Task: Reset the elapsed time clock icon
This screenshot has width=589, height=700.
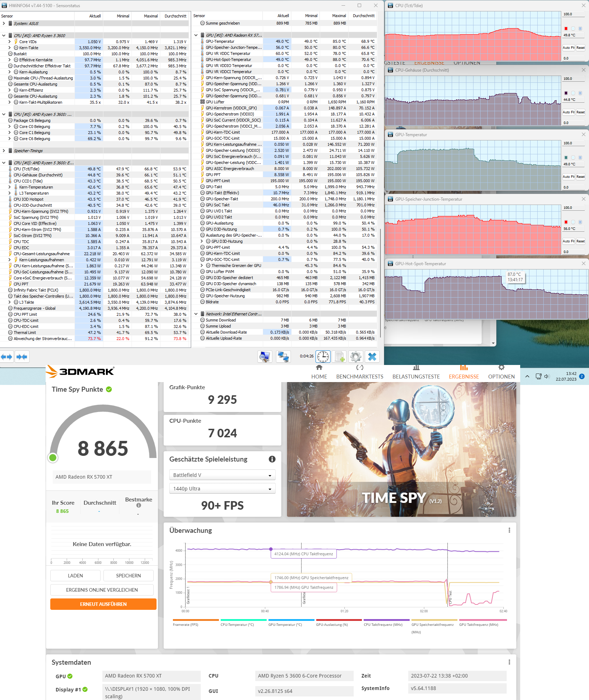Action: tap(323, 356)
